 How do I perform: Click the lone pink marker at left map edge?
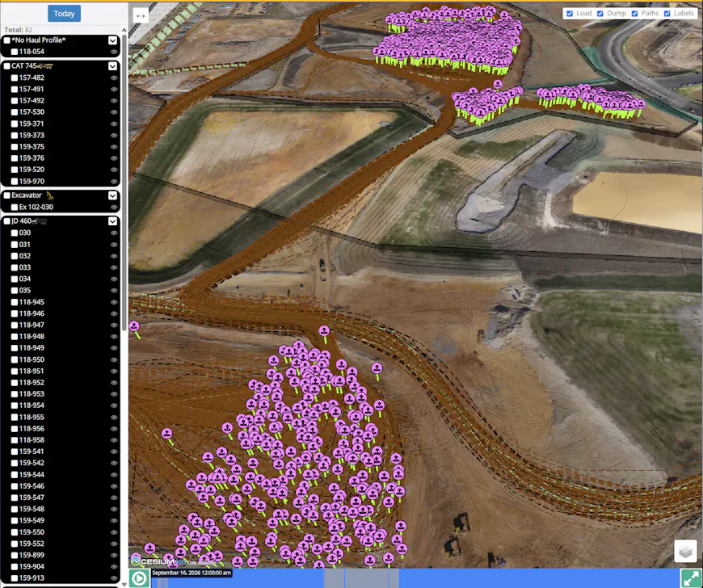(x=134, y=326)
